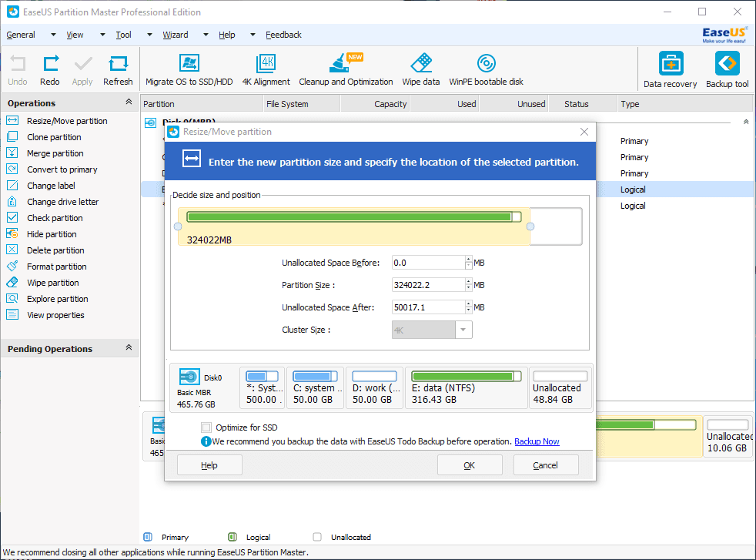Open the General menu dropdown arrow
Image resolution: width=756 pixels, height=560 pixels.
click(x=52, y=35)
